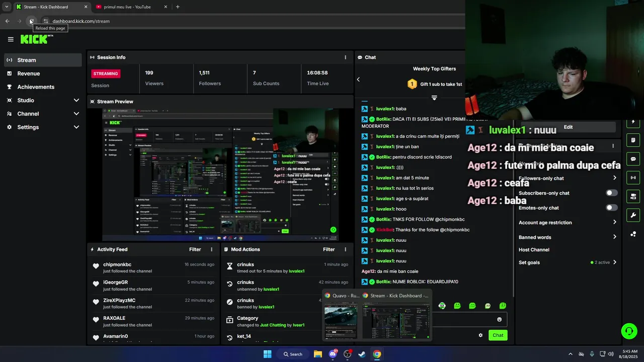Open browser tab list dropdown
The height and width of the screenshot is (362, 644).
[7, 7]
